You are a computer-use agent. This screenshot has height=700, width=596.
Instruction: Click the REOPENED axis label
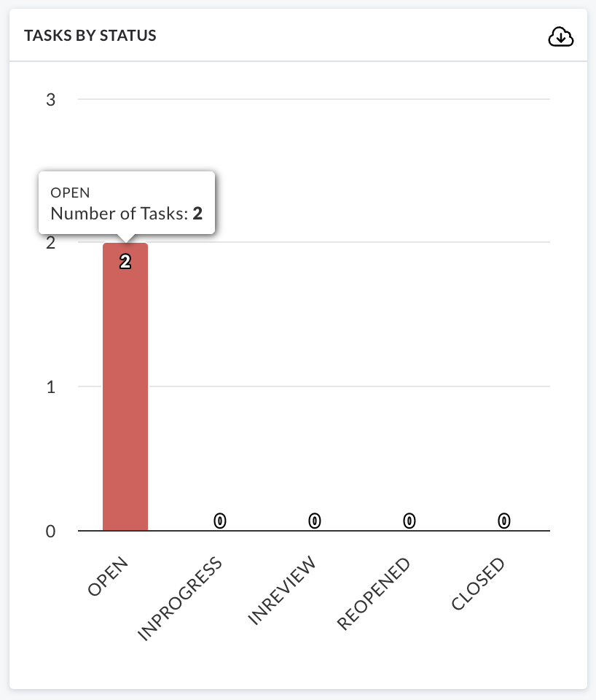click(x=373, y=594)
